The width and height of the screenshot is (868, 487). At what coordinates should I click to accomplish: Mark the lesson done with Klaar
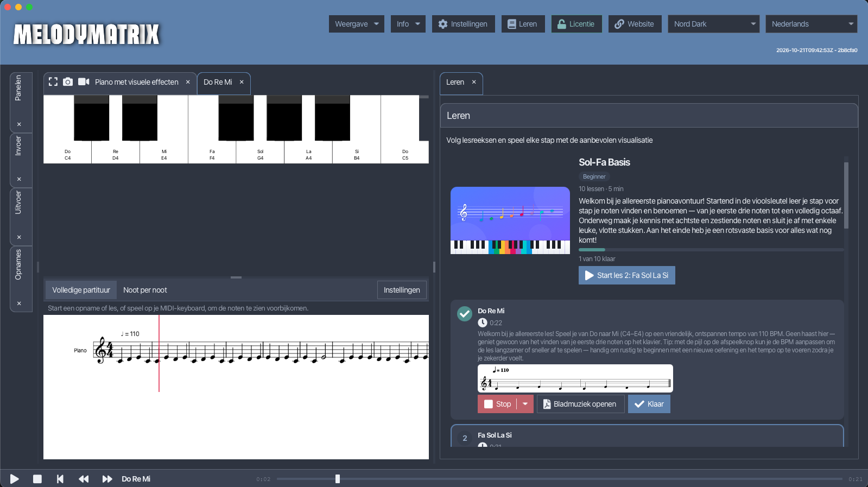point(649,404)
